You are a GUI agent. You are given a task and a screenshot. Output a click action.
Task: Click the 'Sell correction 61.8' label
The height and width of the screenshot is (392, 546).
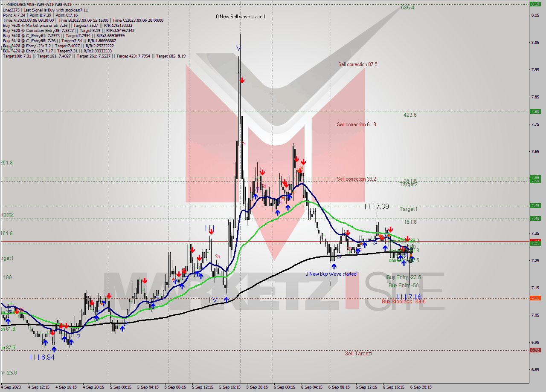pos(357,124)
